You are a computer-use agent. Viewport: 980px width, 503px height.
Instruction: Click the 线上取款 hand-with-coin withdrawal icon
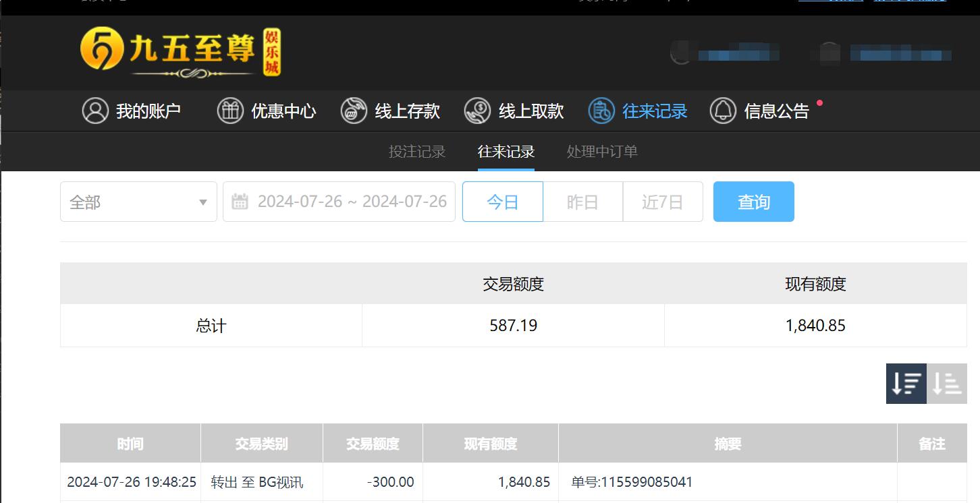click(478, 111)
